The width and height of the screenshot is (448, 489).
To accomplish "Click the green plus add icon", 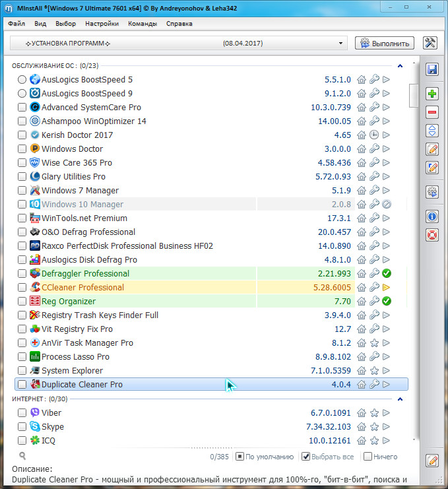I will click(432, 94).
